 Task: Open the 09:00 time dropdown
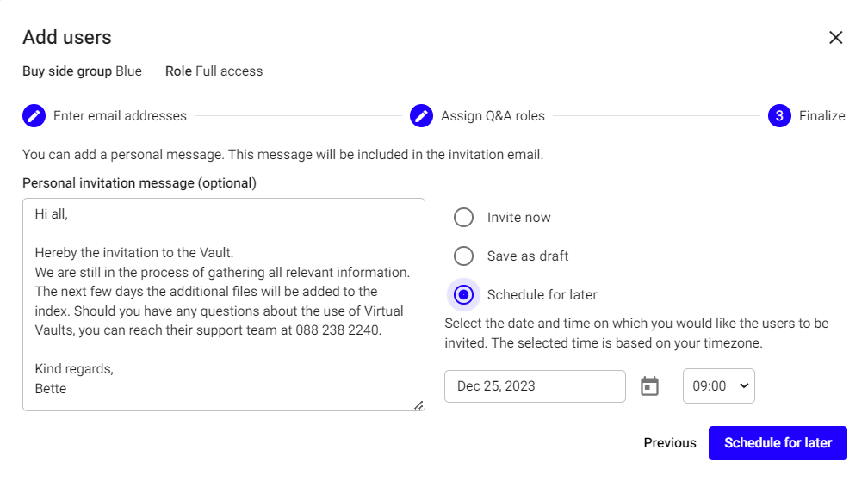718,386
